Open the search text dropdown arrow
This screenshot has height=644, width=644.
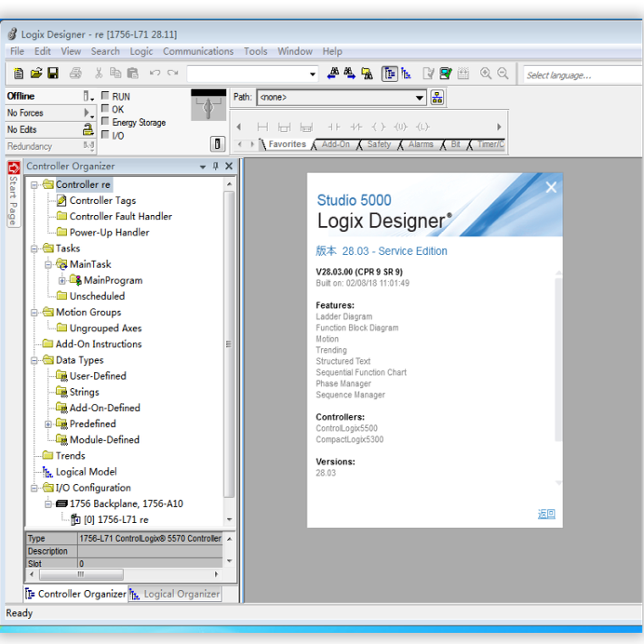click(313, 74)
